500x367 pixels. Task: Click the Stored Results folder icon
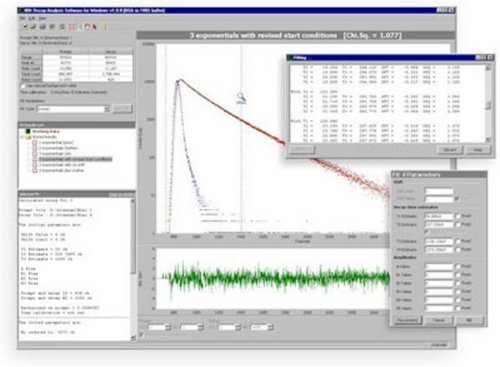[28, 137]
